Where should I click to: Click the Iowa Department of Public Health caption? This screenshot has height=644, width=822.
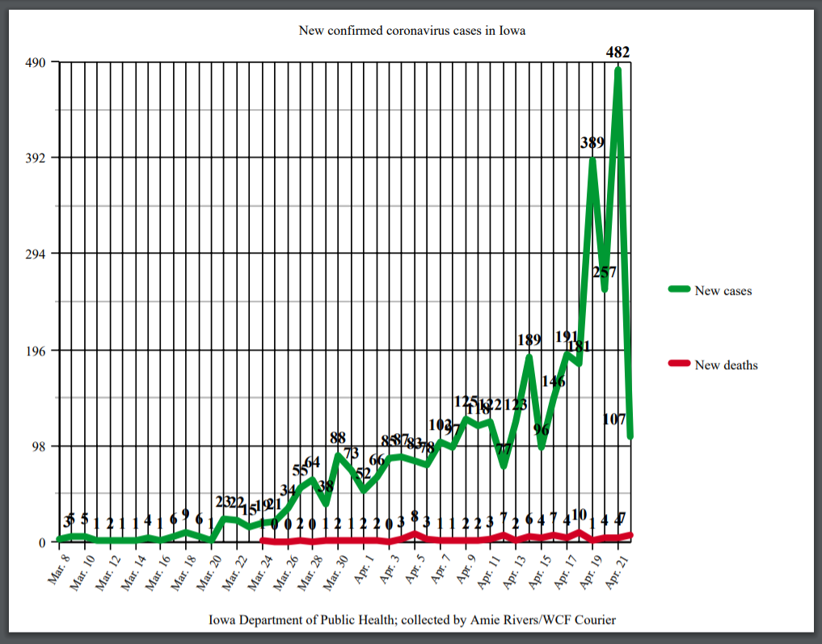412,620
